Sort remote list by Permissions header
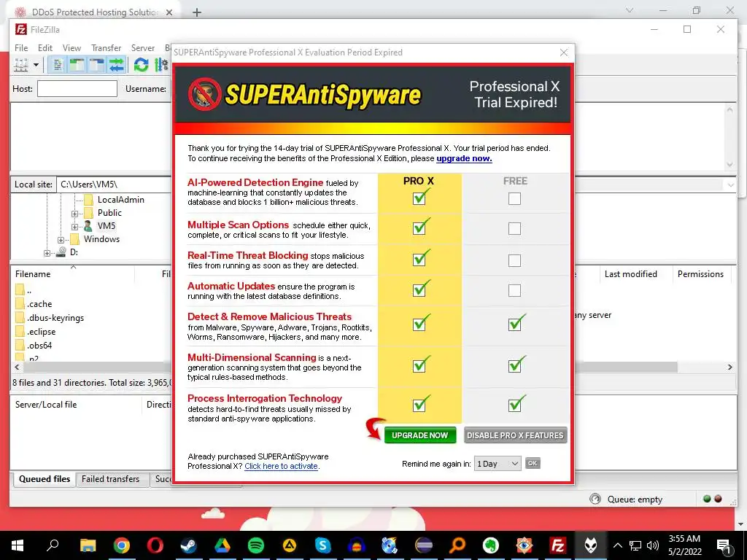Viewport: 747px width, 560px height. 700,274
